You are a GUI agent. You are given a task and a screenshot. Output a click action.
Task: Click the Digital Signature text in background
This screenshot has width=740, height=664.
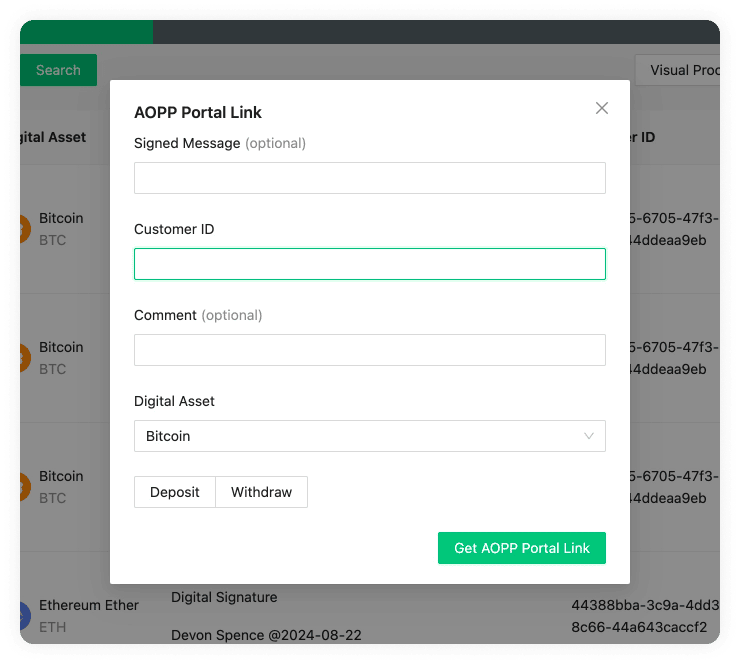224,597
